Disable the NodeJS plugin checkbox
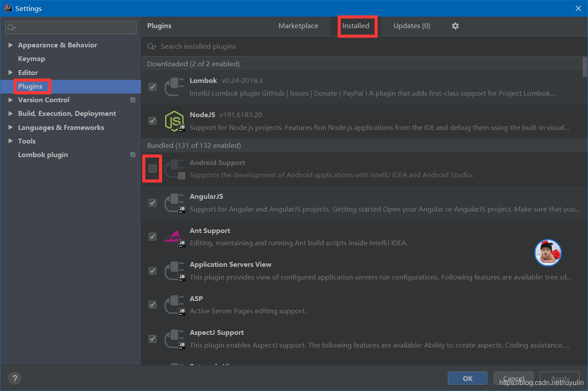The image size is (588, 391). [x=152, y=121]
